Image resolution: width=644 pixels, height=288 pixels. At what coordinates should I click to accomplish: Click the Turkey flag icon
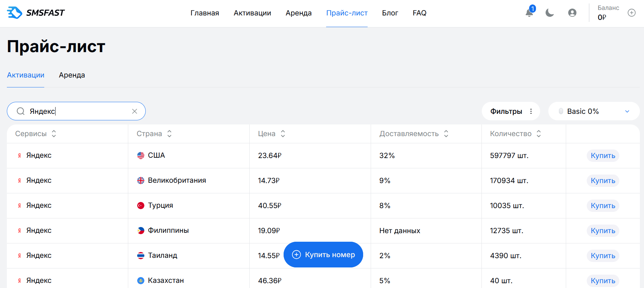141,205
